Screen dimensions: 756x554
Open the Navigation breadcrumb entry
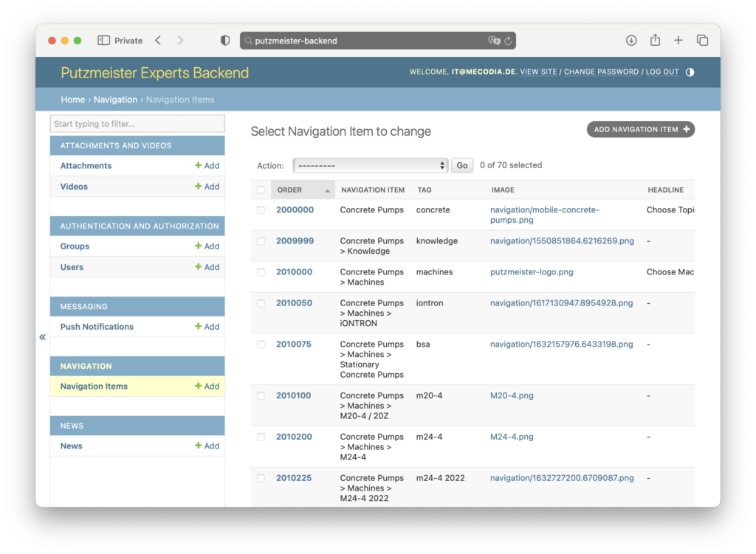pos(115,99)
